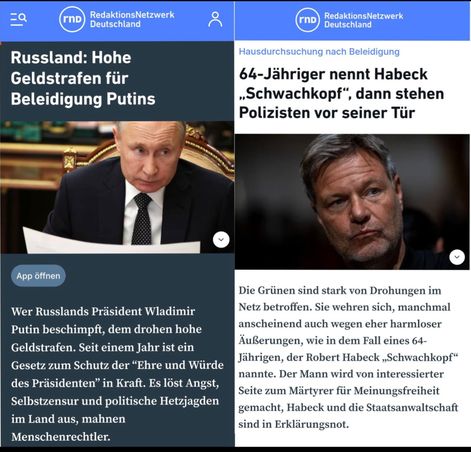Image resolution: width=471 pixels, height=452 pixels.
Task: Open 'Hausdurchsuchung nach Beleidigung' topic link
Action: point(319,52)
